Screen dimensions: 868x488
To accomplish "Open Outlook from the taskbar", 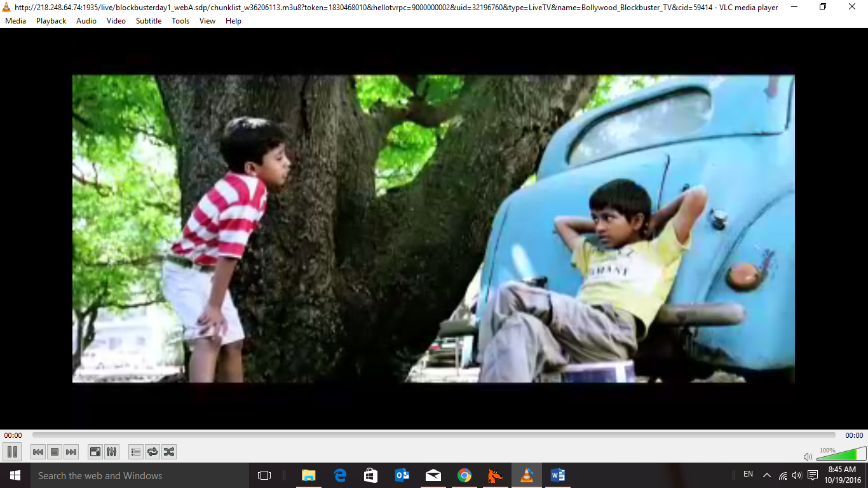I will point(402,475).
